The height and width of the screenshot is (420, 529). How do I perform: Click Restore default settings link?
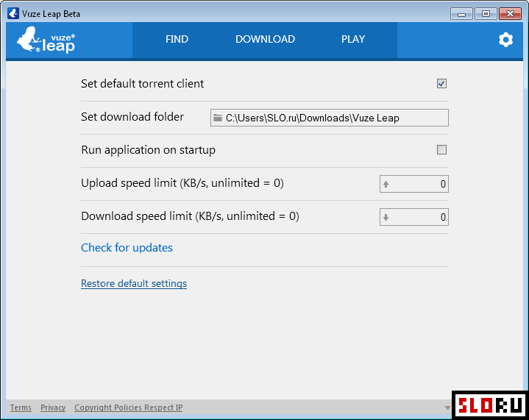(x=134, y=283)
